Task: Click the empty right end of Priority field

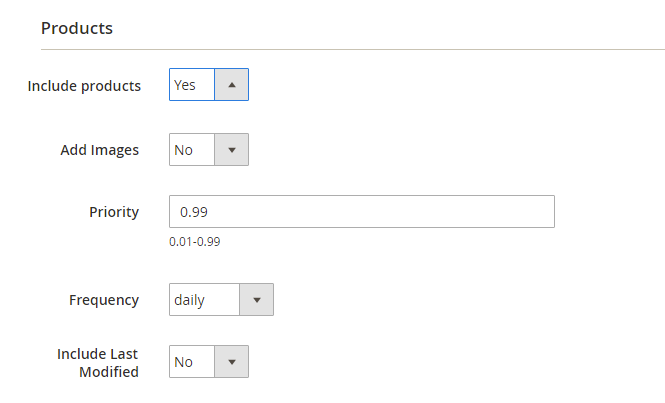Action: 520,212
